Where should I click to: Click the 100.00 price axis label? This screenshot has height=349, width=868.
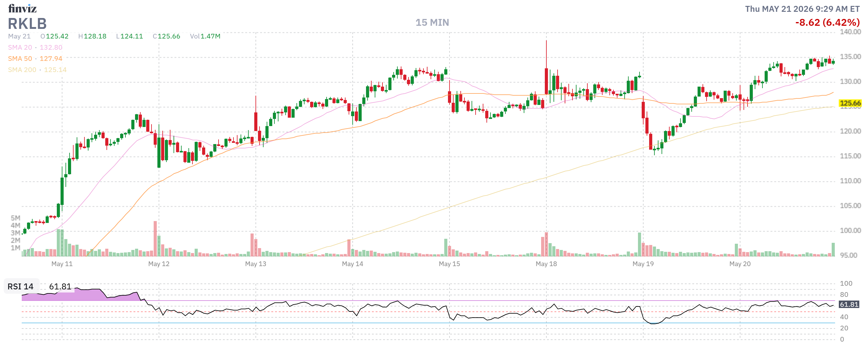pos(850,231)
